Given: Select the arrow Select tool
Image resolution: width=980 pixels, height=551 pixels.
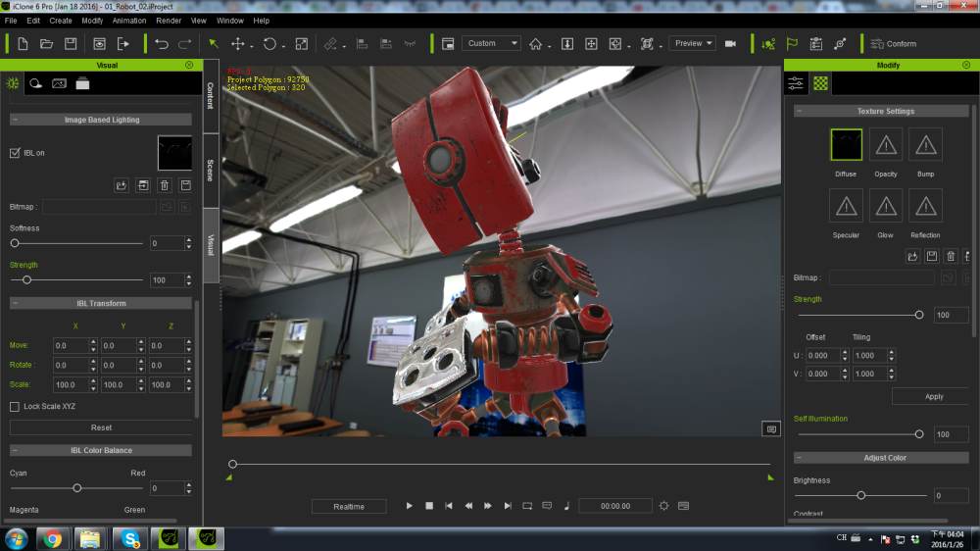Looking at the screenshot, I should (x=214, y=43).
